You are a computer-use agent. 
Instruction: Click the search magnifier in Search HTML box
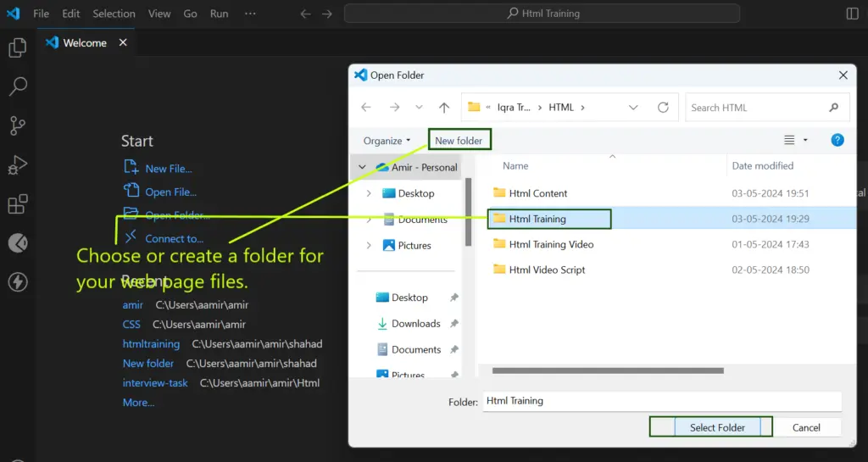(834, 108)
